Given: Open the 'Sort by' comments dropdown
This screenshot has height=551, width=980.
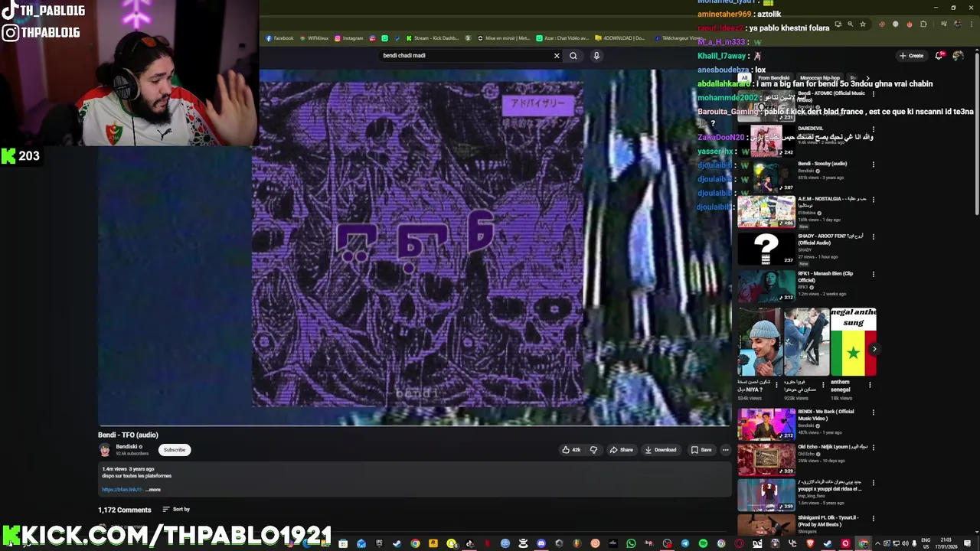Looking at the screenshot, I should 176,510.
